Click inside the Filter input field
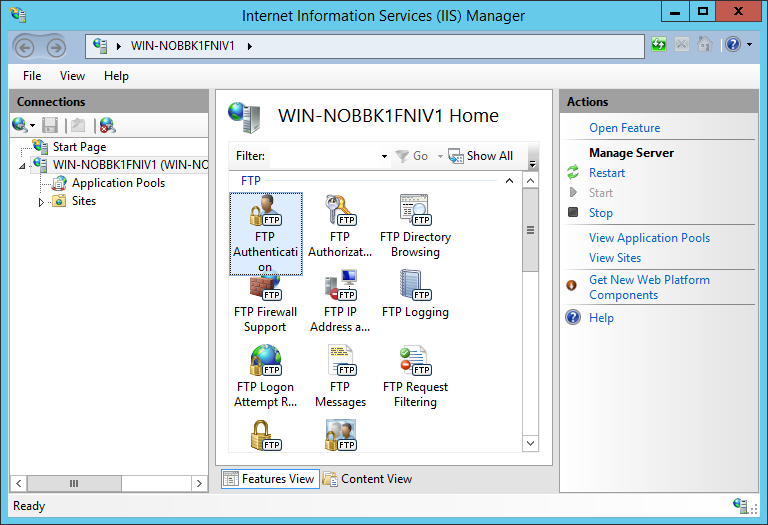Image resolution: width=768 pixels, height=525 pixels. (324, 156)
